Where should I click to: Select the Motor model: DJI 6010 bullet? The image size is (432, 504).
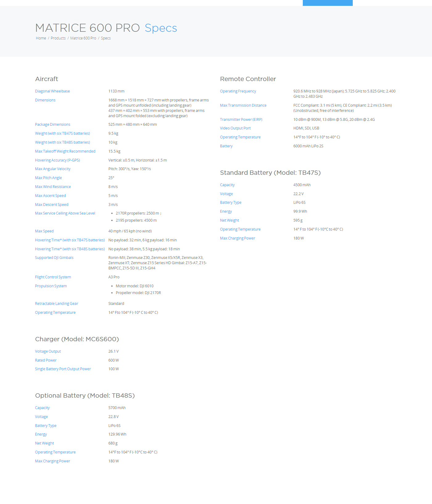coord(135,286)
